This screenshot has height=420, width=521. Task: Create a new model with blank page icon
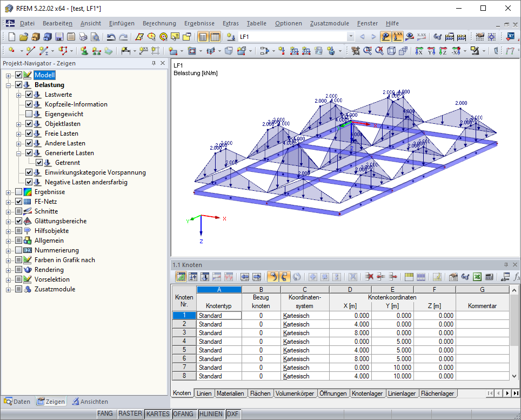pyautogui.click(x=12, y=37)
